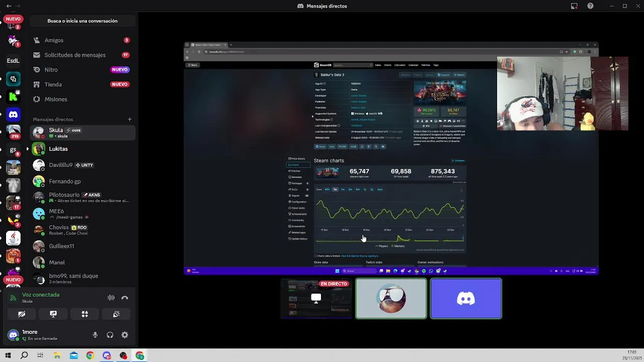This screenshot has width=644, height=362.
Task: Go back with the arrow button
Action: click(x=9, y=6)
